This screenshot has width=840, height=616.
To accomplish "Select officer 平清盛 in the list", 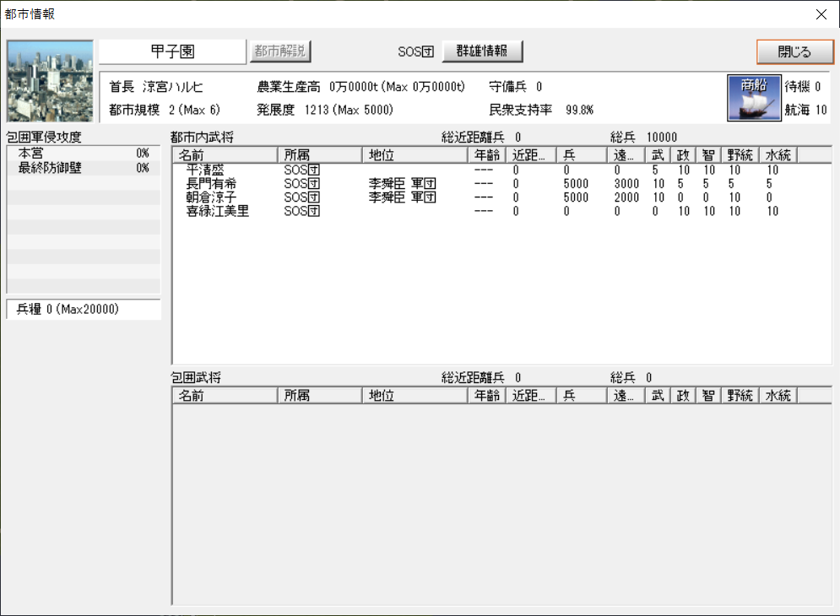I will tap(205, 170).
